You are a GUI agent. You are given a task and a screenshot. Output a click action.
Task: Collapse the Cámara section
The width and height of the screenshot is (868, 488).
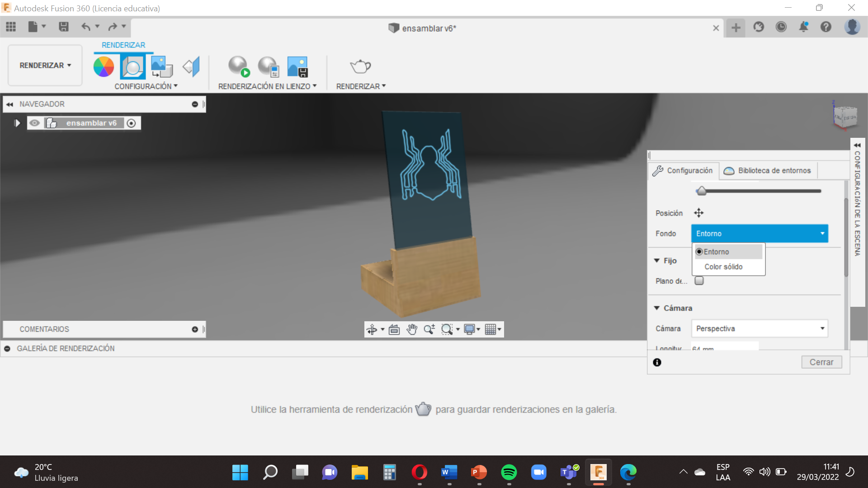[657, 308]
